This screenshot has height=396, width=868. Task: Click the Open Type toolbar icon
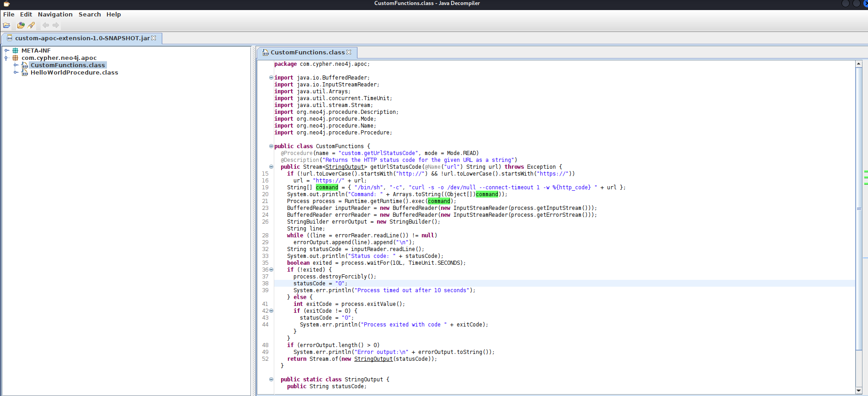21,25
